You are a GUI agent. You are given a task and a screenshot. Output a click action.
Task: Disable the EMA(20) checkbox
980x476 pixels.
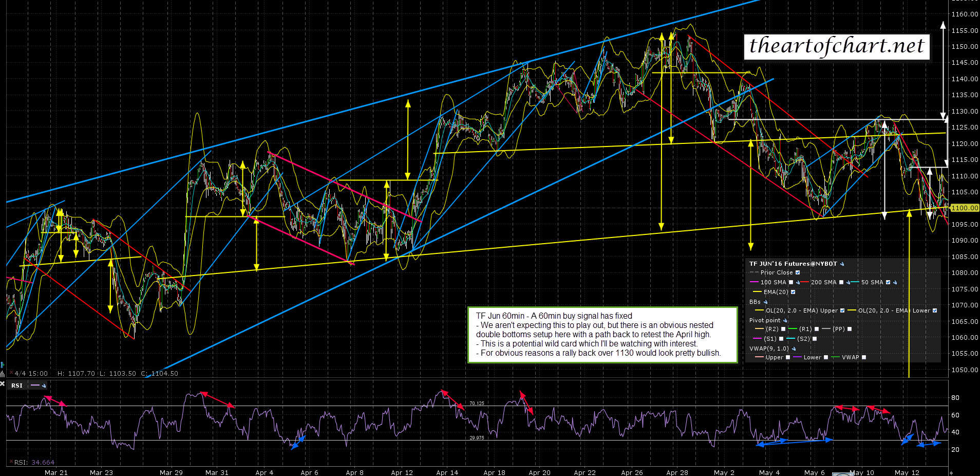point(793,292)
